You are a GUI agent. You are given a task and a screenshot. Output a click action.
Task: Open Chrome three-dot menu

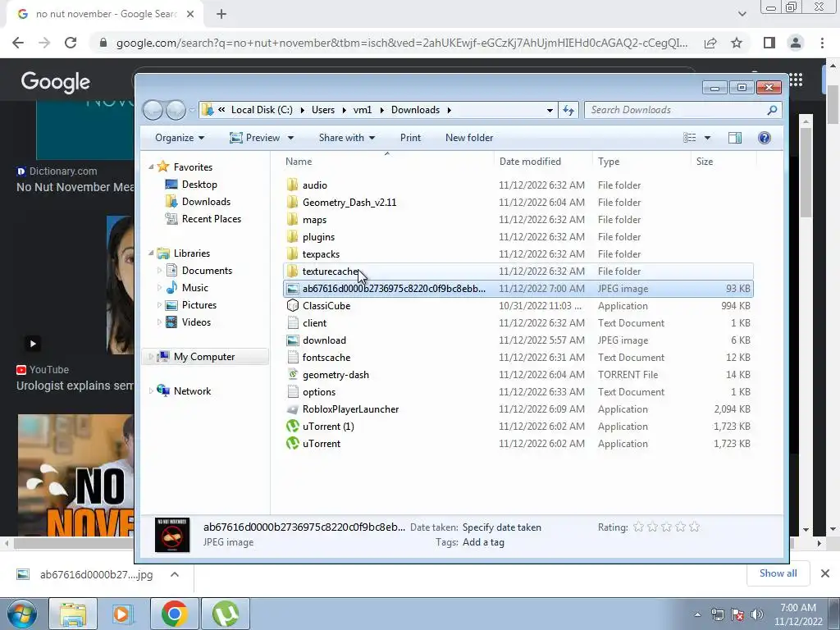click(822, 43)
